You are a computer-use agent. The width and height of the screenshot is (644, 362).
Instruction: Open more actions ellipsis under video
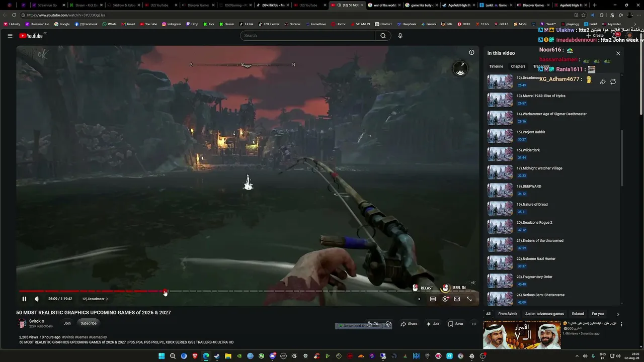[474, 324]
